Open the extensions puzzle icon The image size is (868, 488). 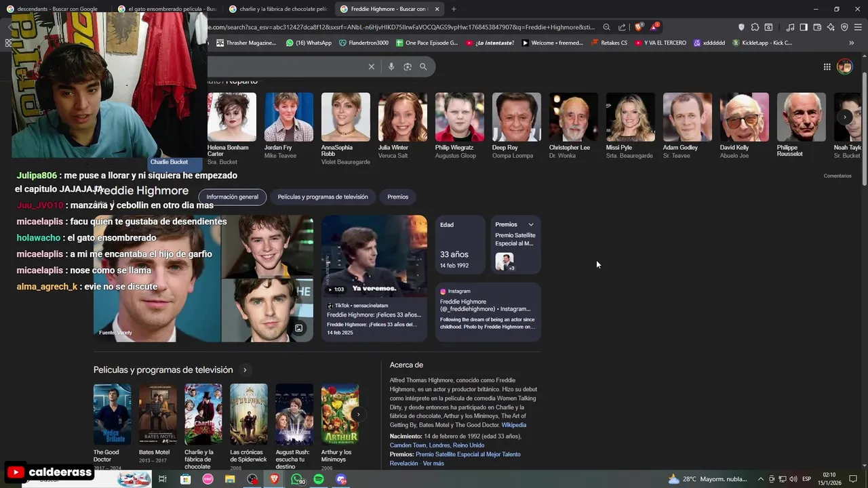(755, 27)
